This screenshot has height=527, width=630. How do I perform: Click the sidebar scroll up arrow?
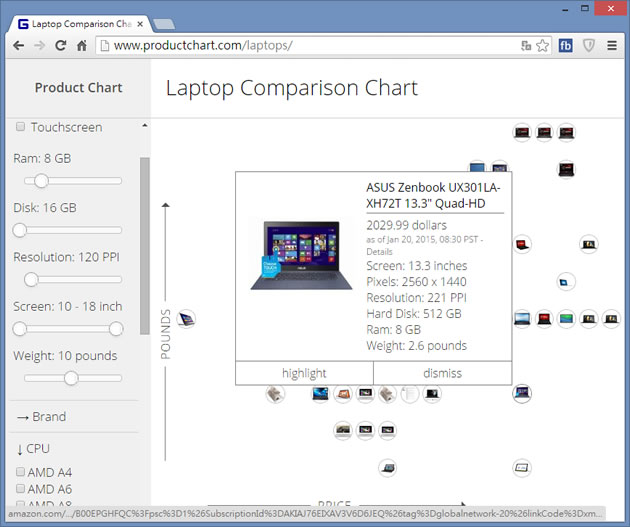tap(145, 126)
